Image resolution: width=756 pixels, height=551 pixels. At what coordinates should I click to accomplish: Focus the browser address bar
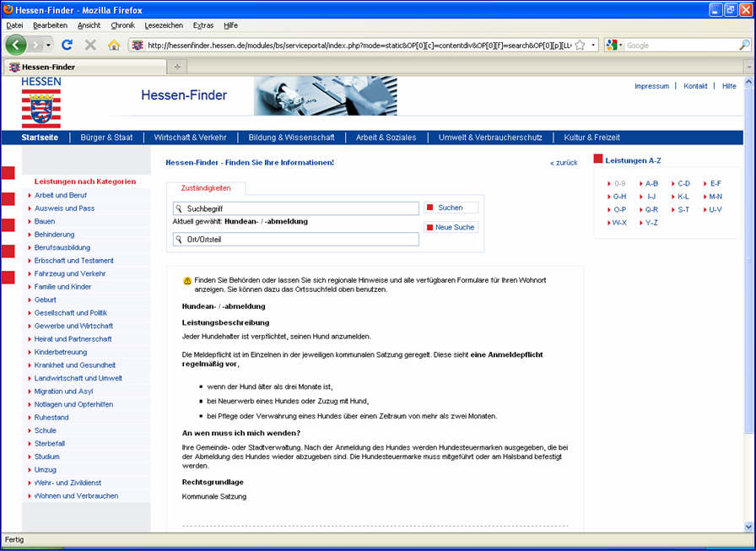359,46
